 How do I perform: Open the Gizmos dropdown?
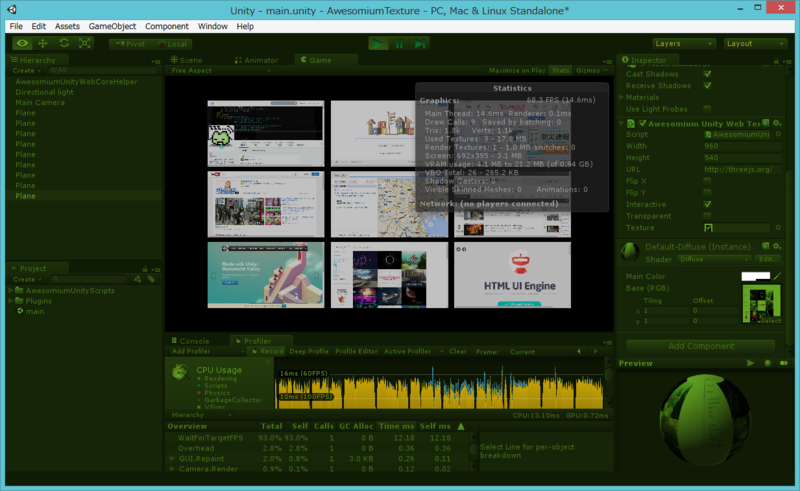(592, 70)
